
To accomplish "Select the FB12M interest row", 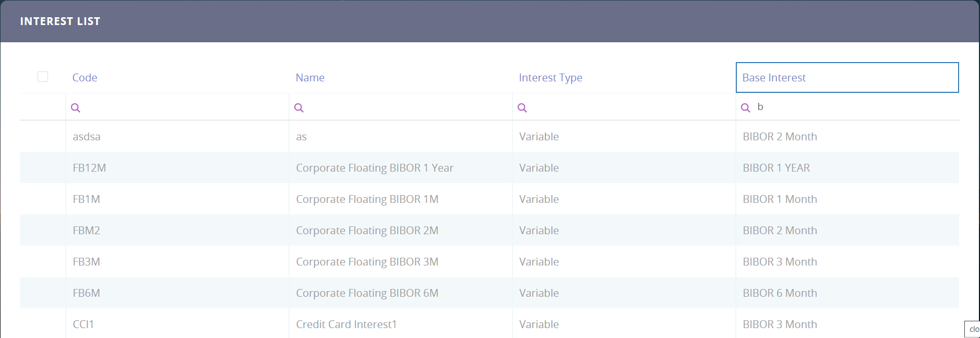I will (89, 168).
